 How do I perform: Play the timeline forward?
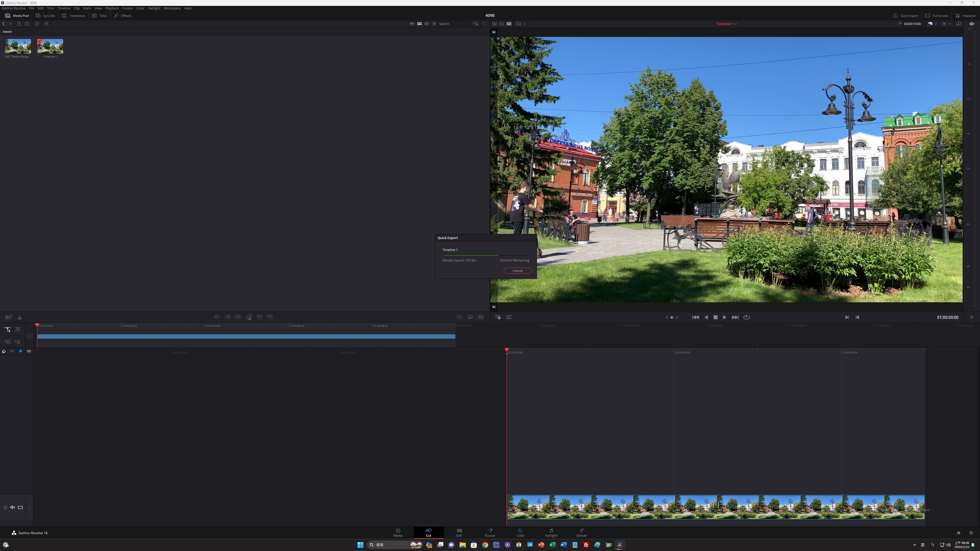click(x=724, y=317)
